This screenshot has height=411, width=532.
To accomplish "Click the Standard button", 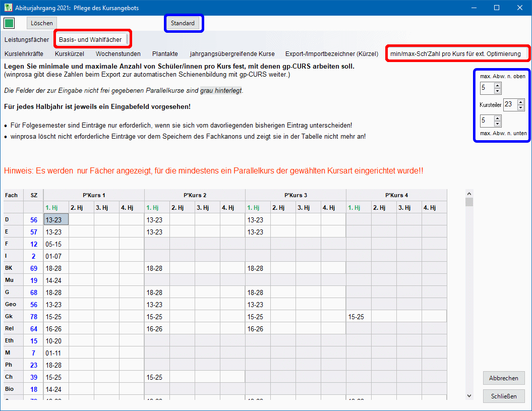I will pos(183,23).
